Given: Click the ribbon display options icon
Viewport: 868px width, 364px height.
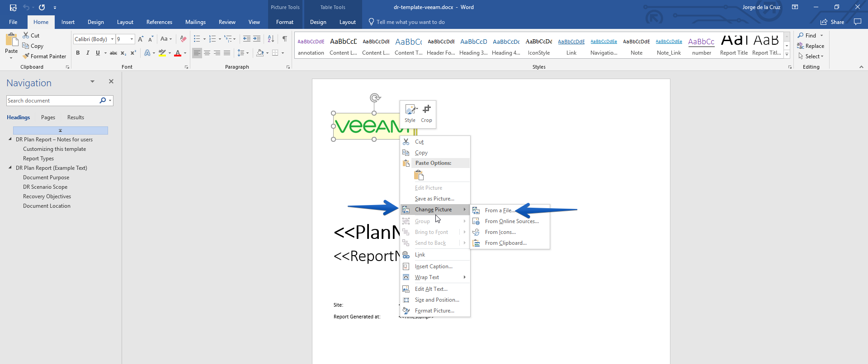Looking at the screenshot, I should pos(795,7).
